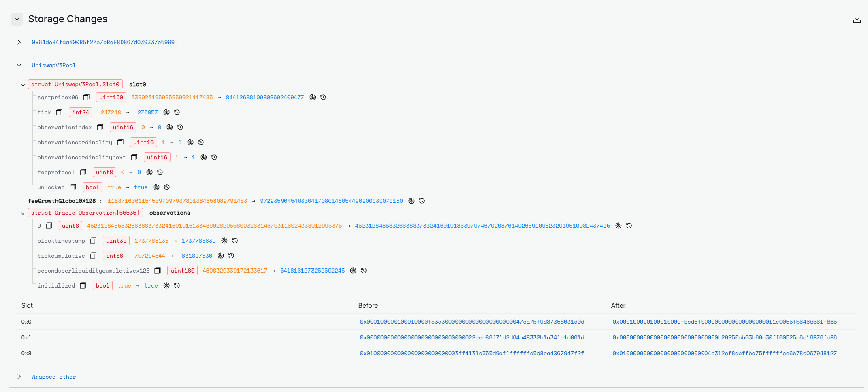Click the download icon for Storage Changes
Viewport: 868px width, 392px height.
click(857, 19)
